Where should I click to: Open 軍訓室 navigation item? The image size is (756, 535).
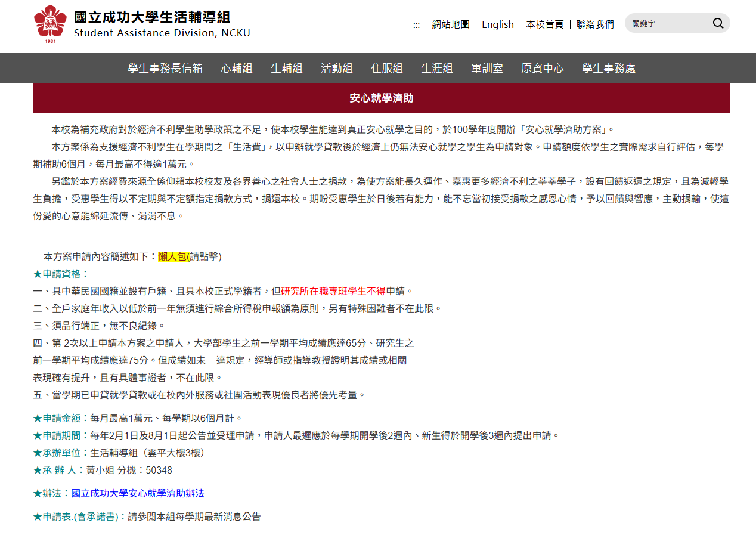[487, 68]
